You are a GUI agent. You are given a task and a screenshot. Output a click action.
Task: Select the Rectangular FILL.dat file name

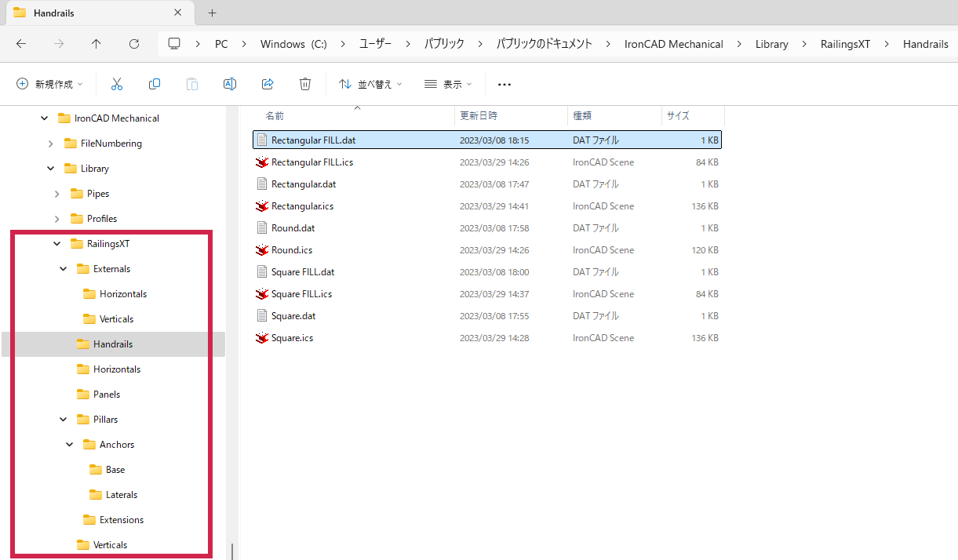point(313,140)
